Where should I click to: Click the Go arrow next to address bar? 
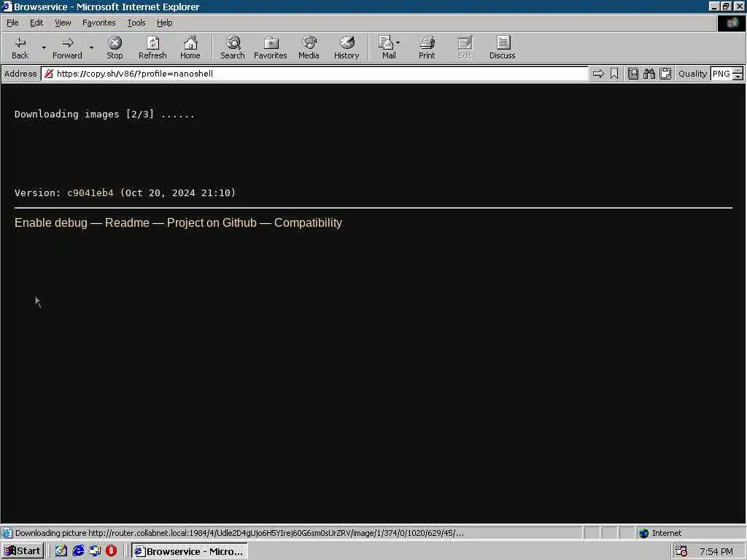click(598, 74)
